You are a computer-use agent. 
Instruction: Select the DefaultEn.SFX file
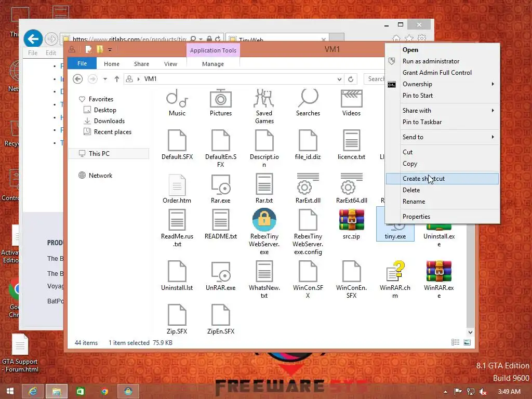tap(220, 149)
